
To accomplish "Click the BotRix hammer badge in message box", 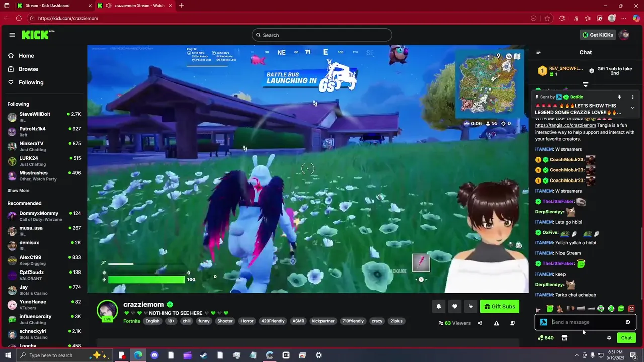I will (x=544, y=322).
